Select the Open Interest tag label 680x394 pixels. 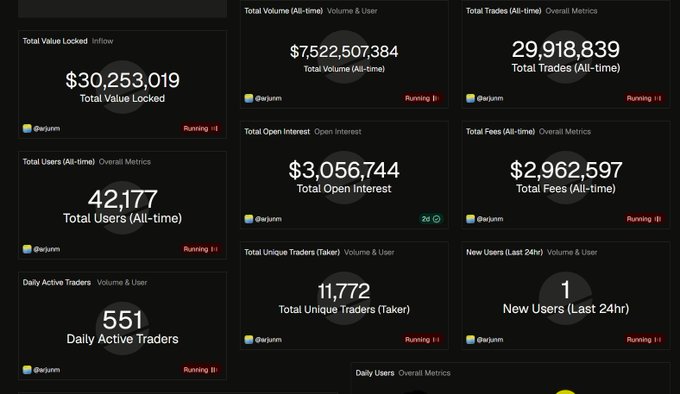(337, 131)
